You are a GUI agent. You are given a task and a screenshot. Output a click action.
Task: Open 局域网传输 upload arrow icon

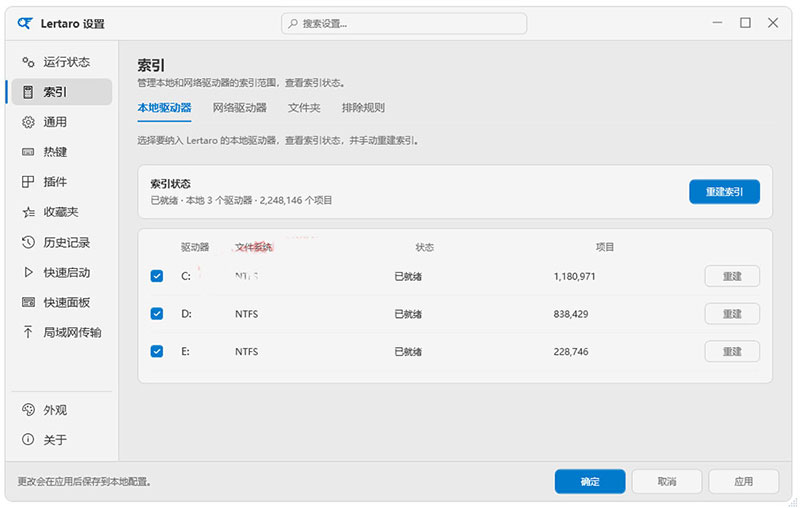(28, 333)
